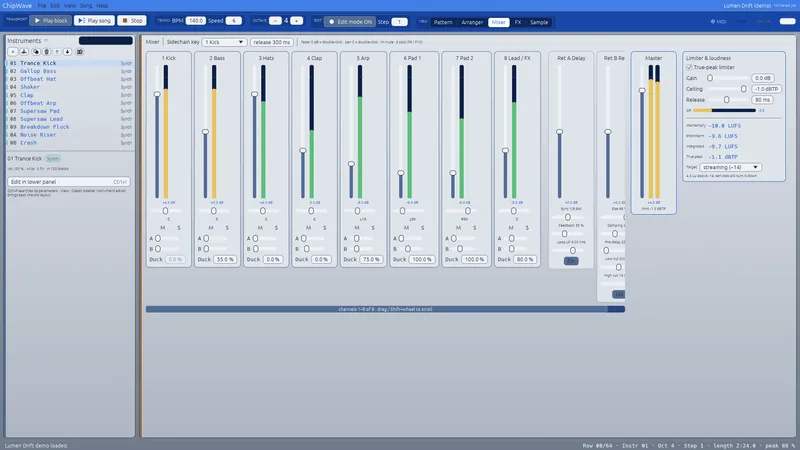
Task: Decrease the octave with the minus button
Action: 275,20
